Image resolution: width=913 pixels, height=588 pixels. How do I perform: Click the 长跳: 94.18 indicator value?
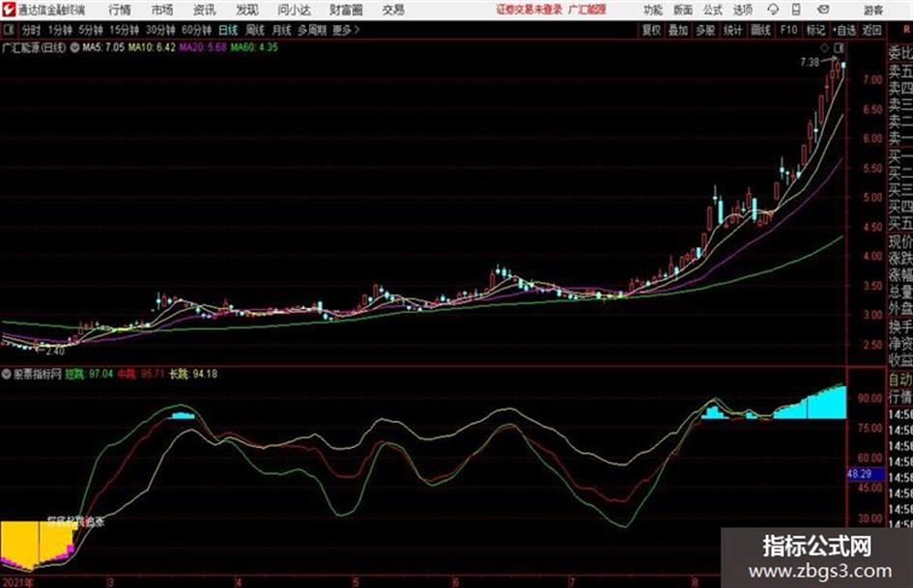click(193, 374)
